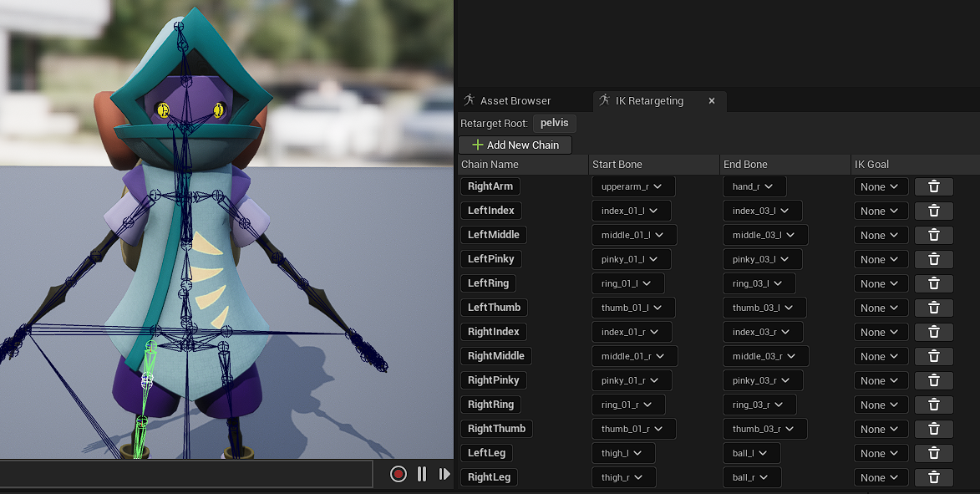
Task: Delete the RightThumb chain with its trash icon
Action: click(934, 429)
